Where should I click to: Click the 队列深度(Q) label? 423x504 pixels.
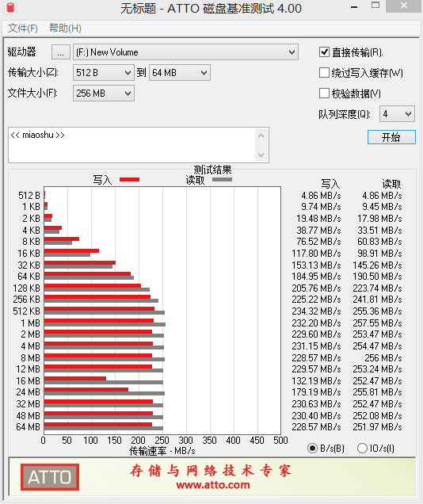(344, 114)
